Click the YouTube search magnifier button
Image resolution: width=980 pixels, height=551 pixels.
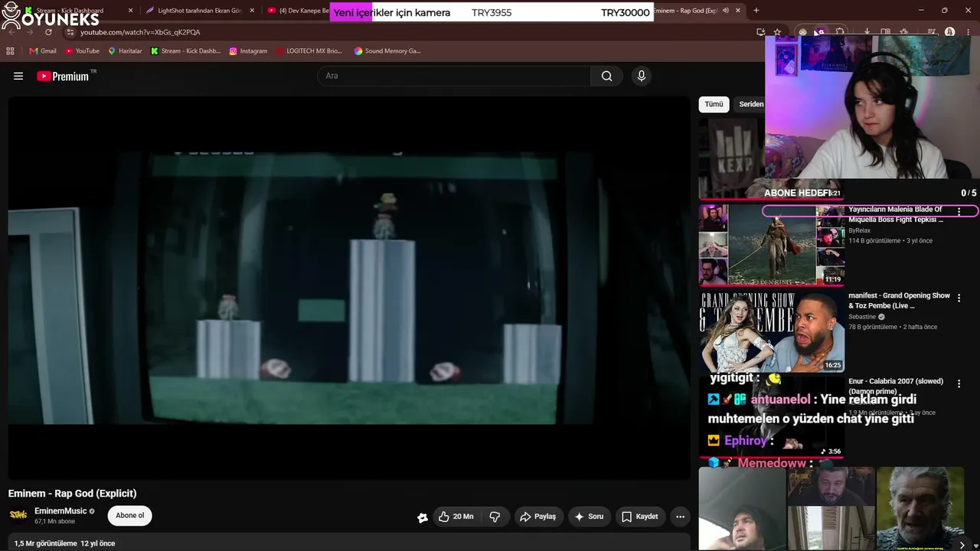tap(606, 76)
